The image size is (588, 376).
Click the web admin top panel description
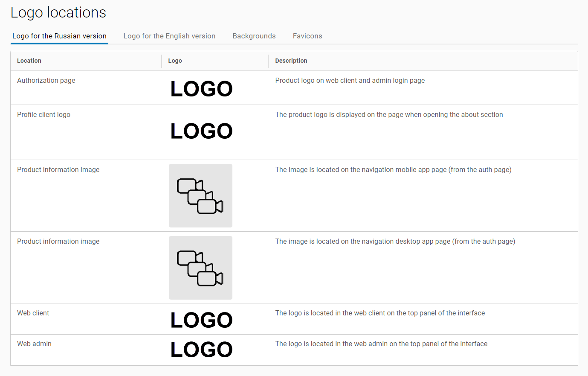tap(381, 344)
